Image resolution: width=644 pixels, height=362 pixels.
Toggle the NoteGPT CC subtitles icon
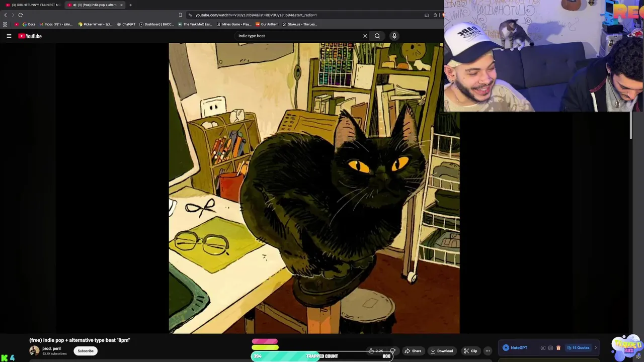(543, 348)
